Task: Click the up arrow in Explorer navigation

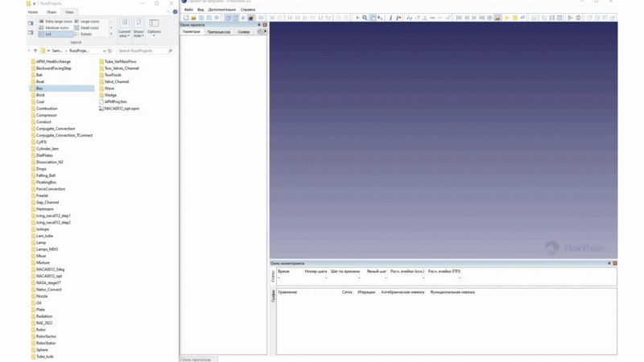Action: tap(35, 51)
